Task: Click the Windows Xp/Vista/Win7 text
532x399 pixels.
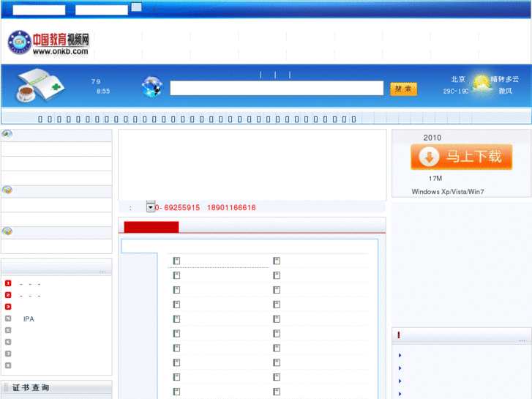Action: tap(448, 192)
